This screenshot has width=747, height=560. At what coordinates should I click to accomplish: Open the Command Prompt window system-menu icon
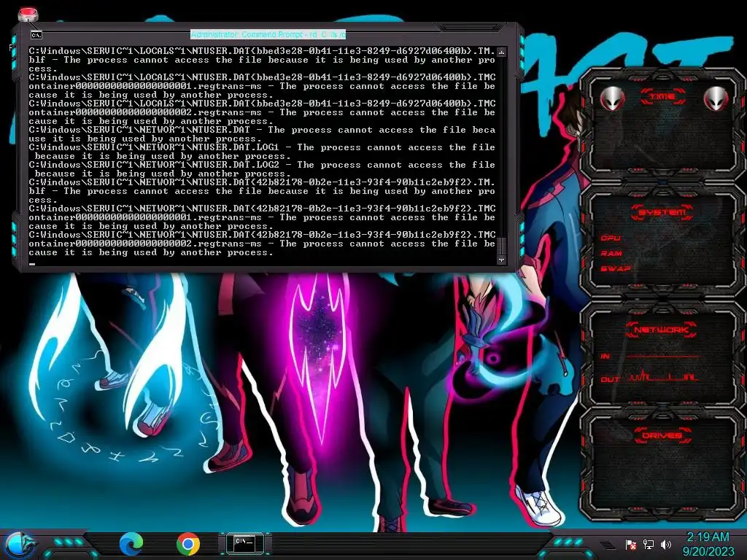pyautogui.click(x=36, y=35)
